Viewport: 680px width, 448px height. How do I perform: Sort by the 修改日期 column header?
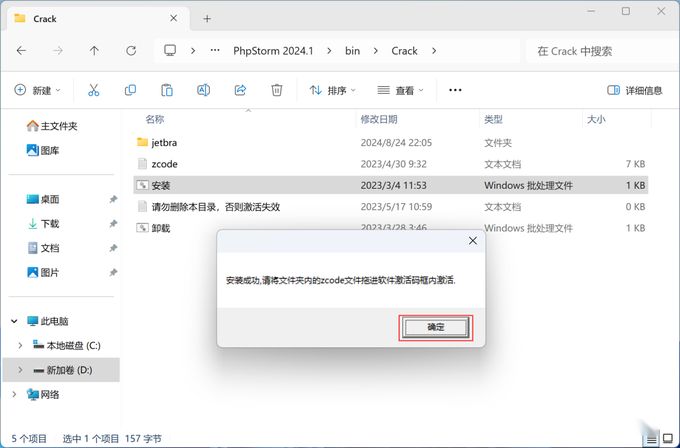click(x=379, y=119)
